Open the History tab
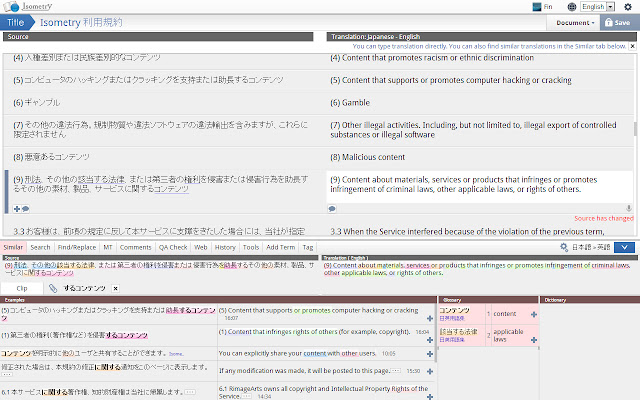640x400 pixels. 225,247
